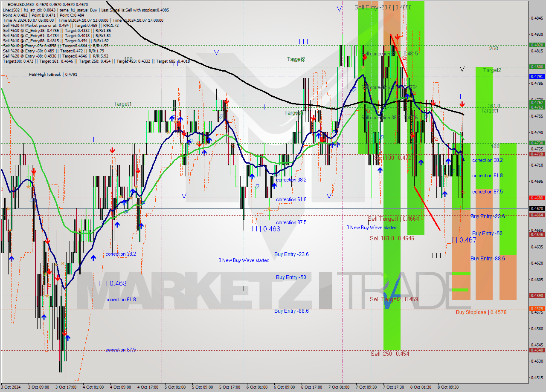Click the Sell Entry -23.6 0.4858 label

(x=383, y=7)
